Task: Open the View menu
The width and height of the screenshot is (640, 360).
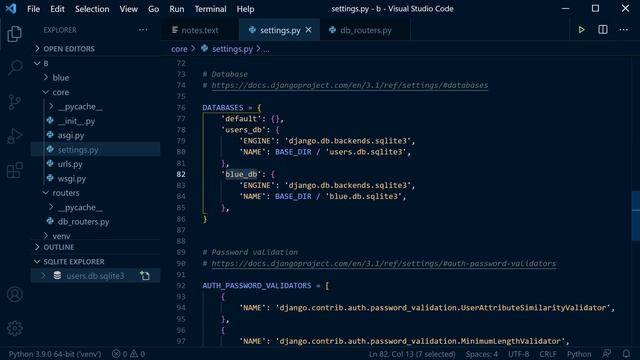Action: click(129, 9)
